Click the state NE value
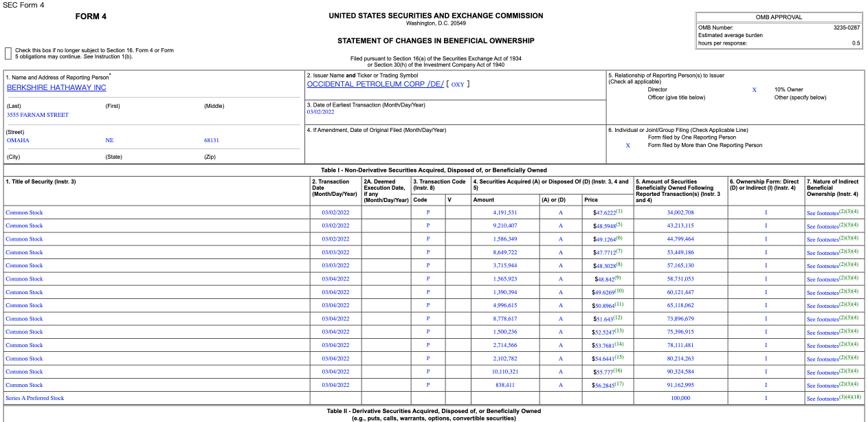 coord(109,140)
